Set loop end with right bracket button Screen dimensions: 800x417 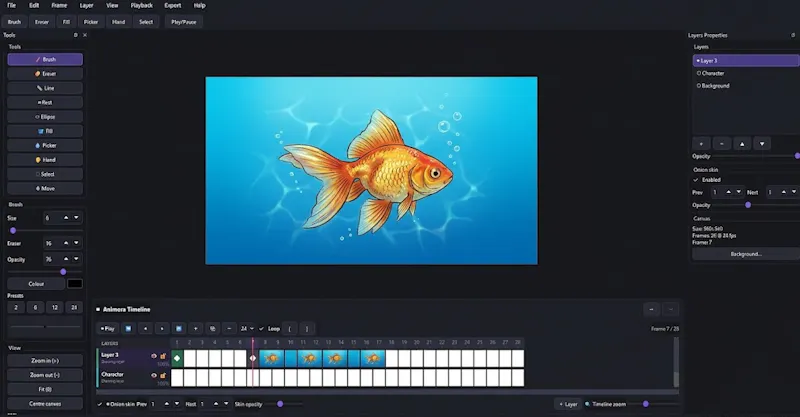[x=307, y=329]
